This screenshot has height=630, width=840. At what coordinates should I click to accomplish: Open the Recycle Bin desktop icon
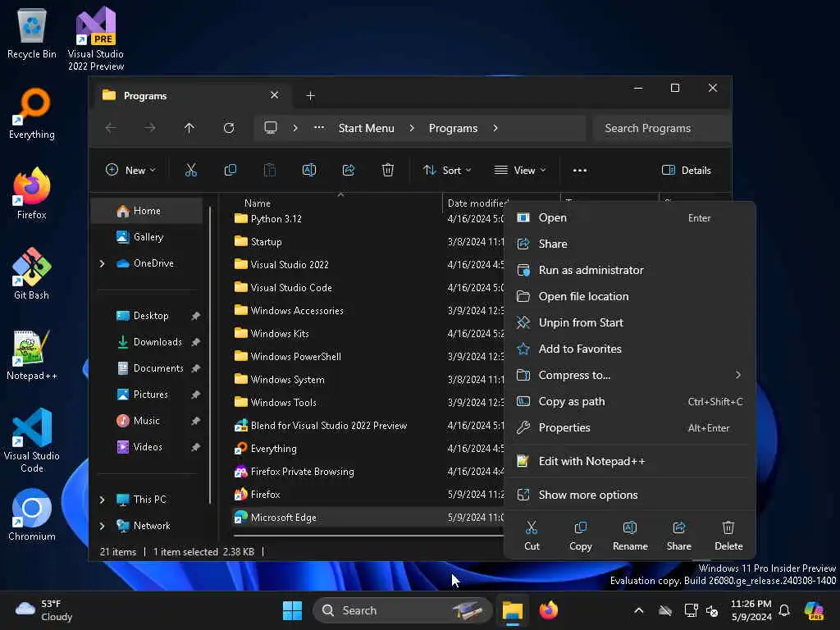point(32,33)
